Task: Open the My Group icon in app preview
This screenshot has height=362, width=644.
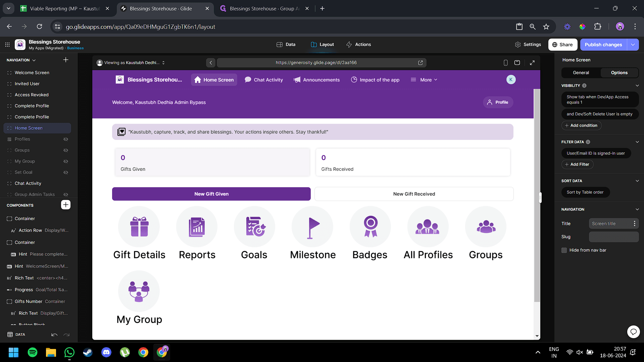Action: [x=139, y=291]
